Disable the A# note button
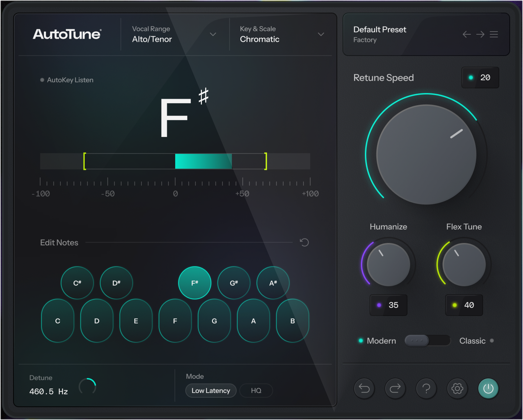Screen dimensions: 523x420 click(273, 283)
